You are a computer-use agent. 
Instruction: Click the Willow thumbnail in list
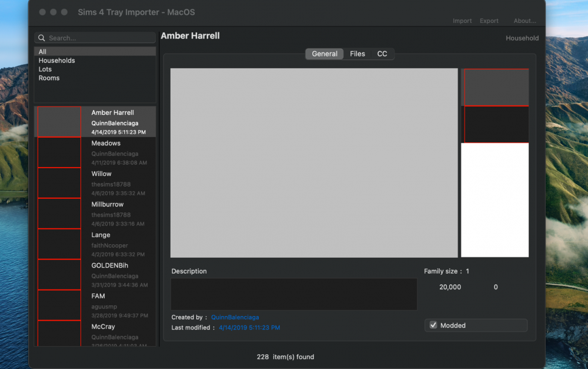[x=59, y=183]
